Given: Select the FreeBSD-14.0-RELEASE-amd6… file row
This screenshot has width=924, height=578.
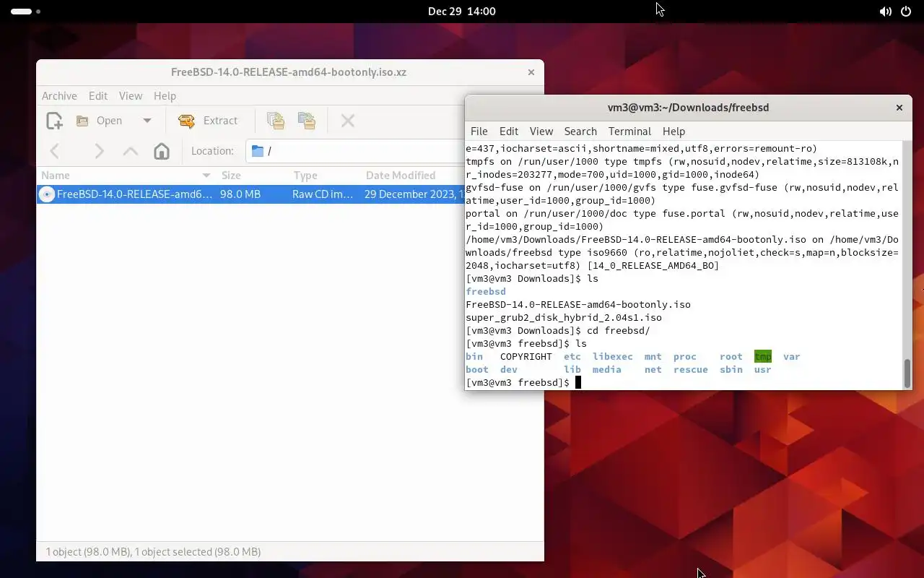Looking at the screenshot, I should [250, 194].
